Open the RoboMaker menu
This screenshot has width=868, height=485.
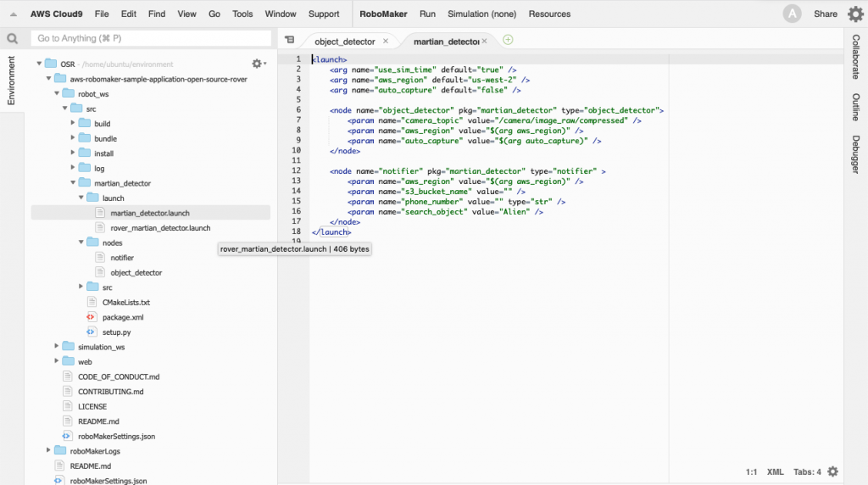pyautogui.click(x=382, y=14)
